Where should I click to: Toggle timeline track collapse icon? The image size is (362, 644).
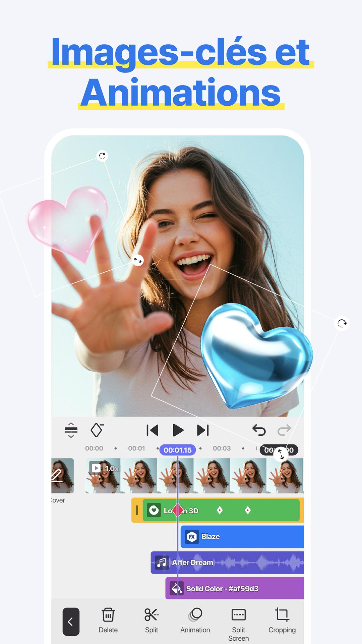click(x=71, y=430)
